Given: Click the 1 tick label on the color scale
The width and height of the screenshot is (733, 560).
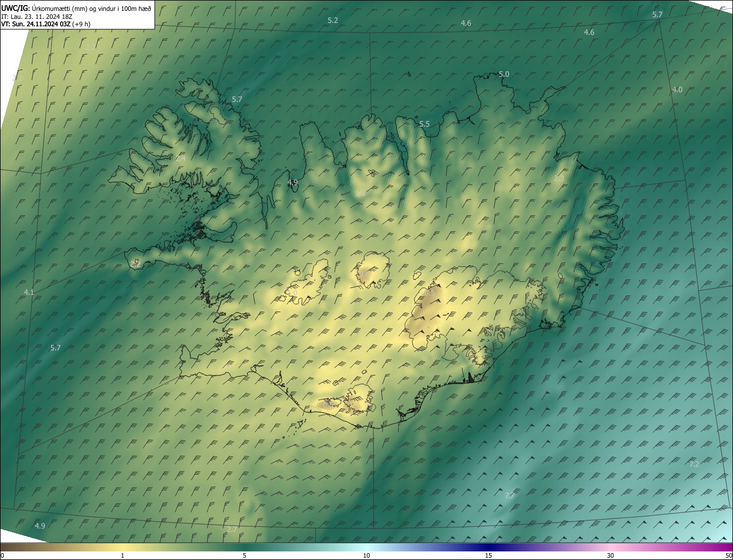Looking at the screenshot, I should coord(123,556).
